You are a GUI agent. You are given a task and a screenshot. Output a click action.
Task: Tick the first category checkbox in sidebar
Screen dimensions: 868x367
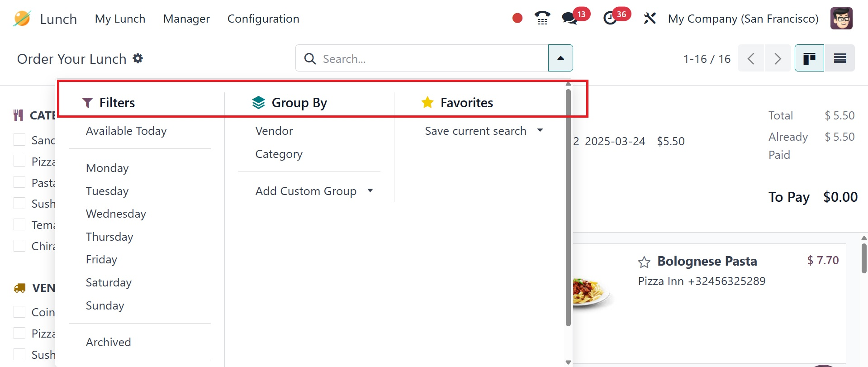tap(19, 140)
